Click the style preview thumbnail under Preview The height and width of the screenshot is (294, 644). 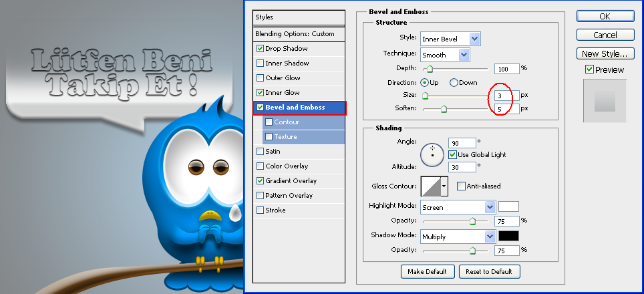click(605, 101)
